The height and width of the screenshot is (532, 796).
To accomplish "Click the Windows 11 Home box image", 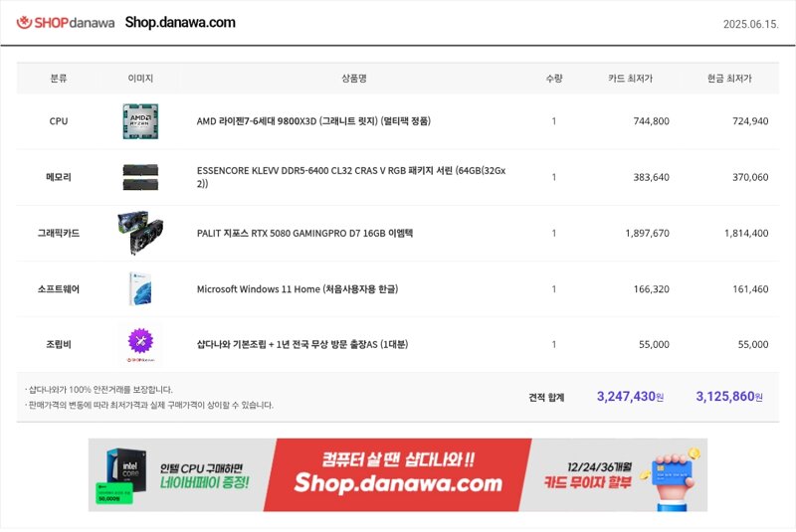I will (140, 288).
